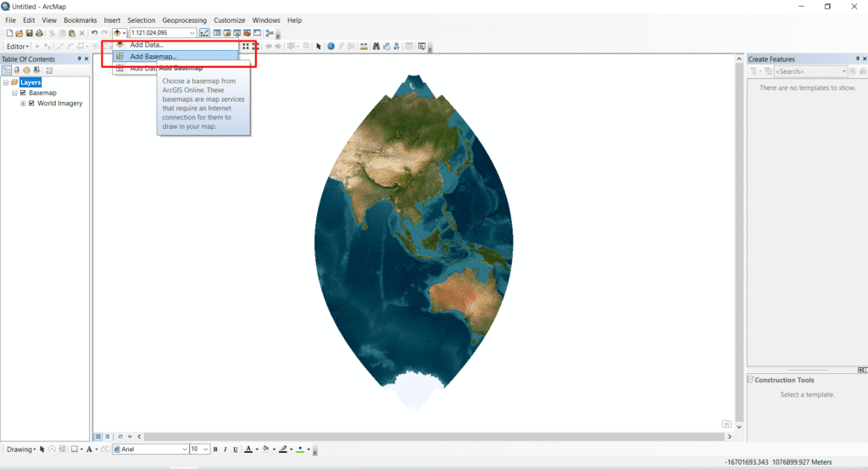
Task: Click List By Visibility icon
Action: point(26,70)
